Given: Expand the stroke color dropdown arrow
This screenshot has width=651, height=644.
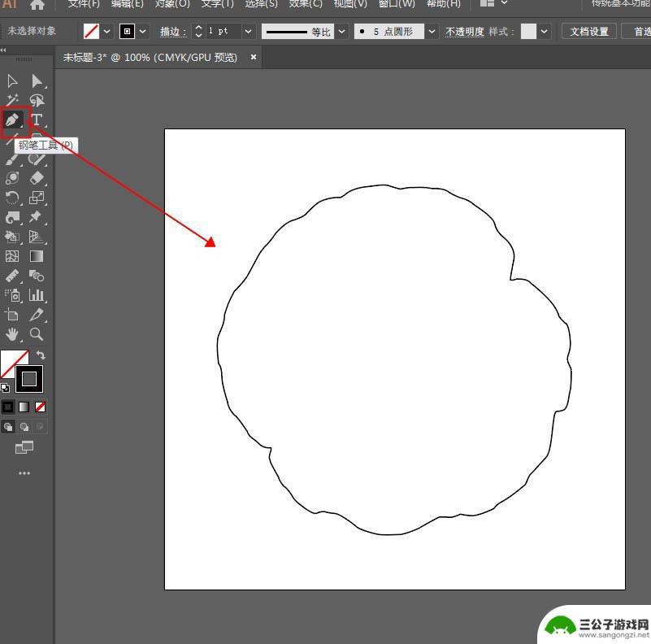Looking at the screenshot, I should point(142,31).
